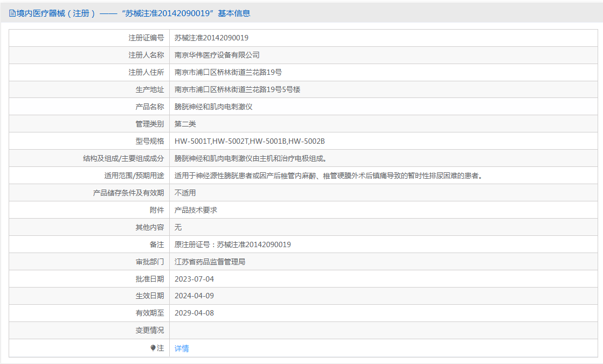
Task: Click the lightbulb icon beside 注 label
Action: click(x=153, y=348)
